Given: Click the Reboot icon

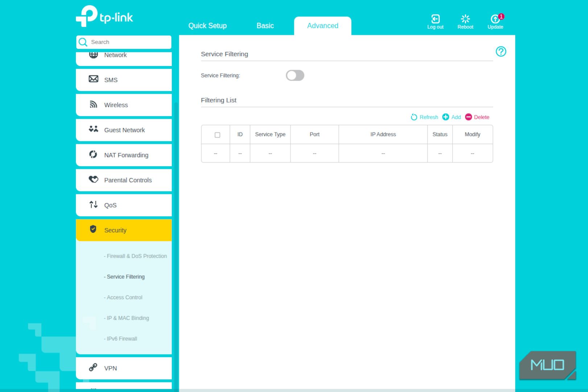Looking at the screenshot, I should 465,19.
